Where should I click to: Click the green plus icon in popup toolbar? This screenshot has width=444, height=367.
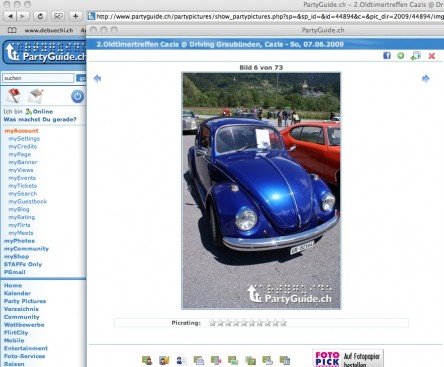tap(401, 56)
